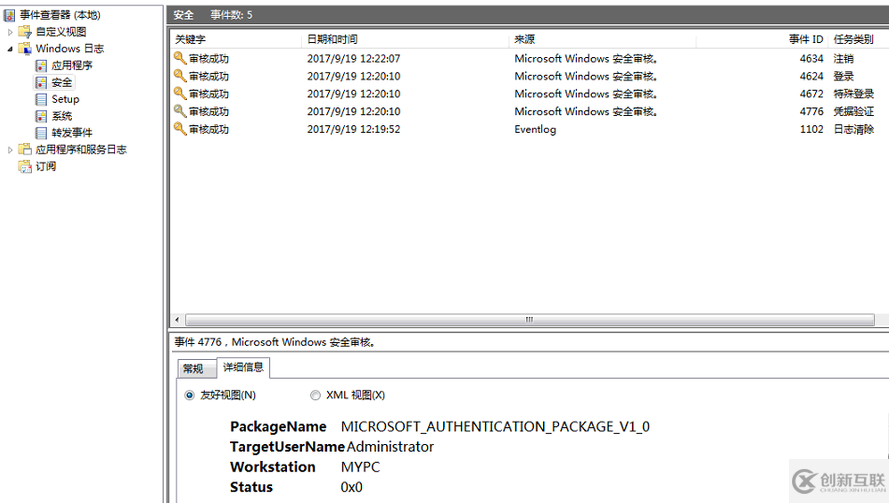Click the event ID 4624 cell
Screen dimensions: 889x503
[x=811, y=76]
